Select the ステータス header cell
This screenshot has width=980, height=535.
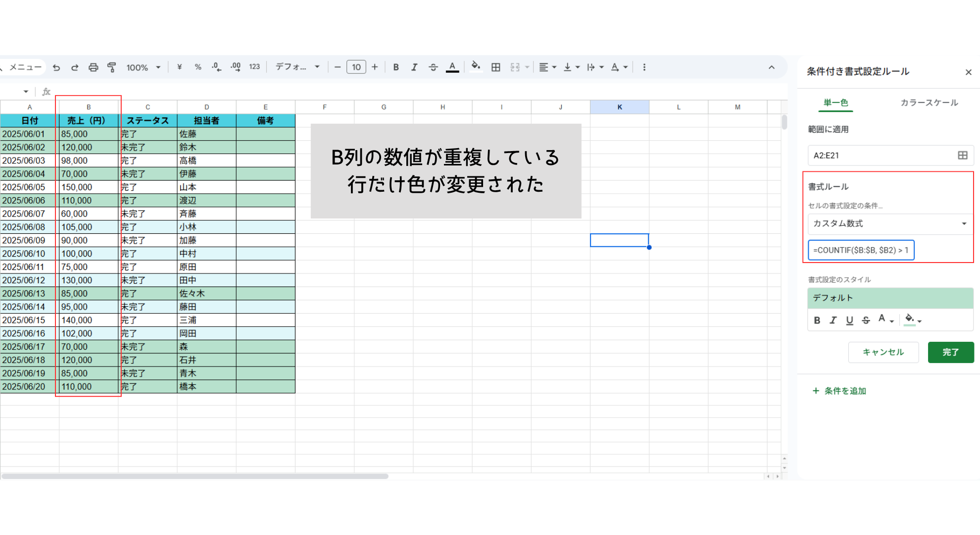point(147,120)
